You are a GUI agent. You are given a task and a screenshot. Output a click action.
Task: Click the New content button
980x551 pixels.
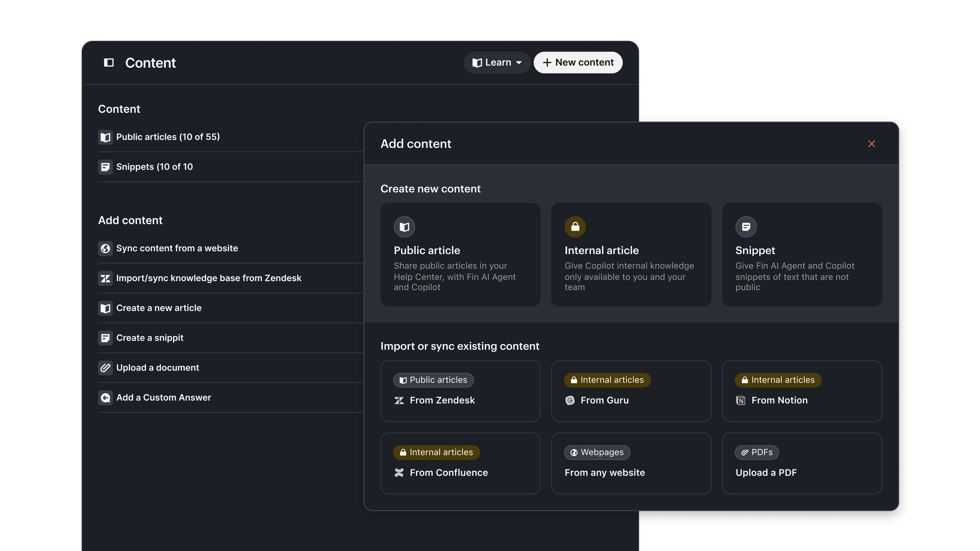tap(578, 62)
